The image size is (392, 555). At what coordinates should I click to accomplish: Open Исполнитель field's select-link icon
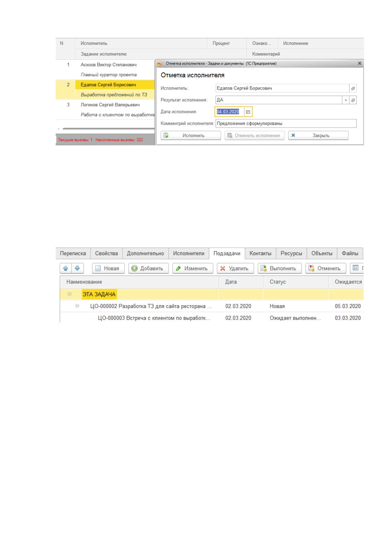point(353,88)
